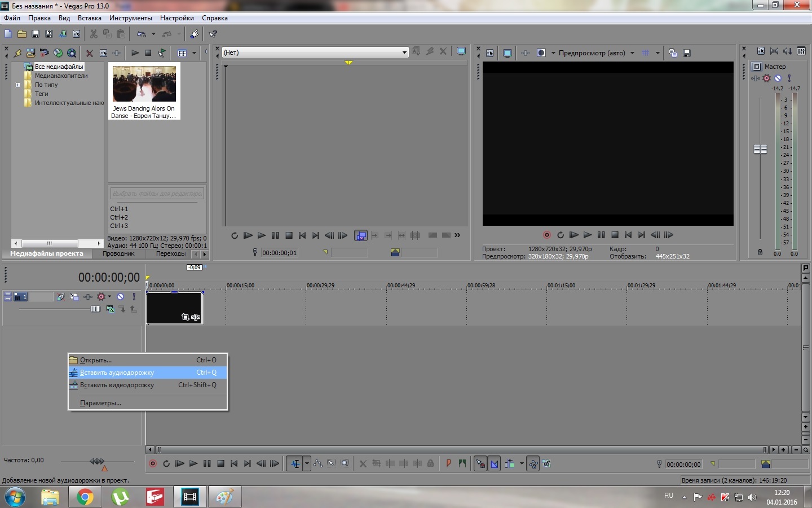Screen dimensions: 812x508
Task: Click the Save project disk icon
Action: (36, 34)
